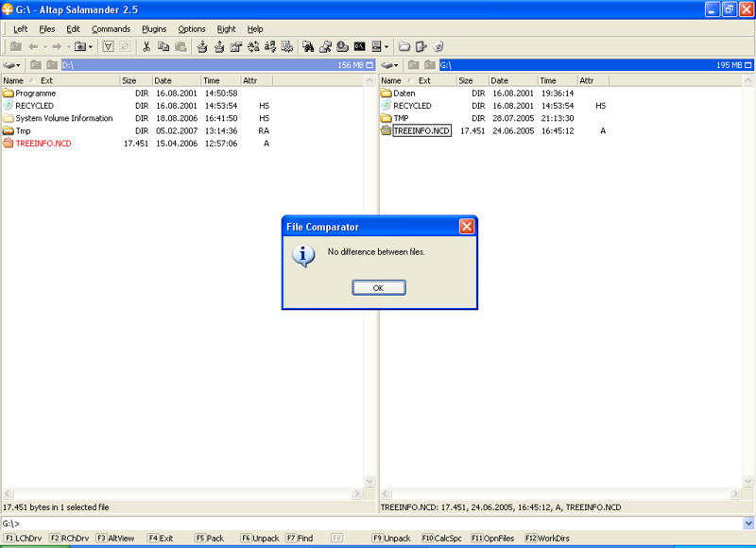Click the info icon in File Comparator
756x548 pixels.
coord(303,255)
